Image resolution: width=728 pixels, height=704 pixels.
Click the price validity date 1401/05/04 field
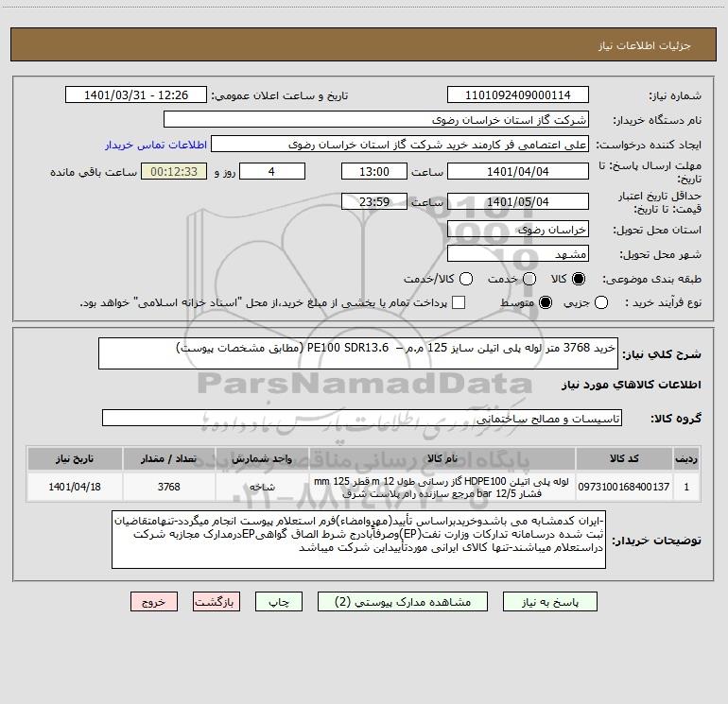point(518,201)
